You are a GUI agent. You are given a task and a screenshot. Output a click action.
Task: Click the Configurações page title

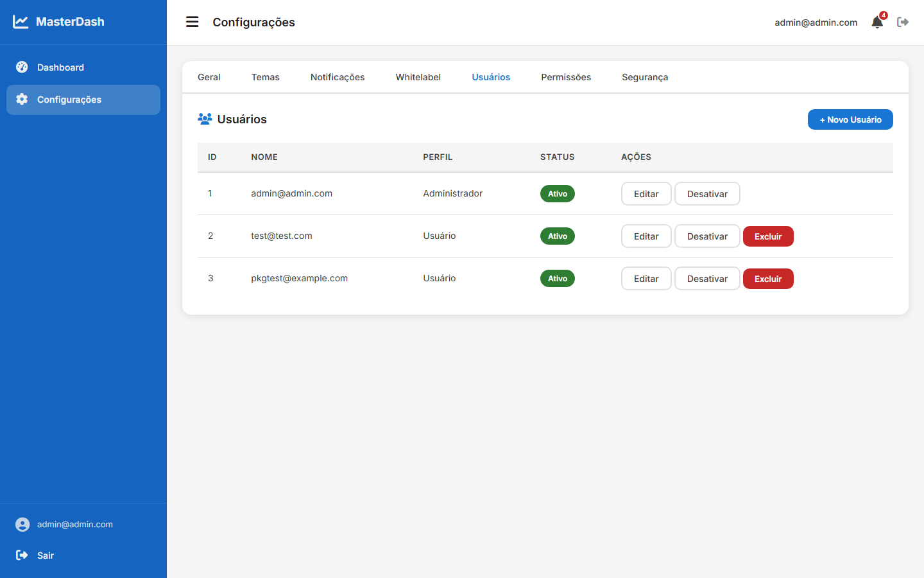tap(253, 22)
